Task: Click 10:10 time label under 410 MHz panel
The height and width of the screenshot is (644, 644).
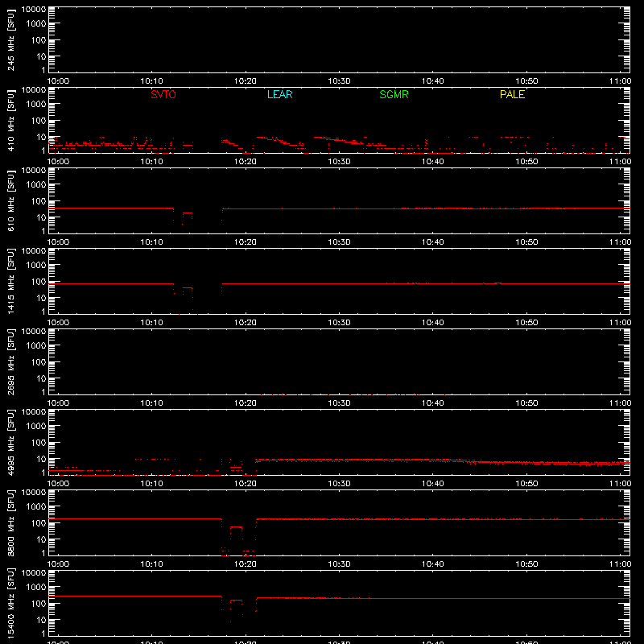Action: (x=152, y=162)
